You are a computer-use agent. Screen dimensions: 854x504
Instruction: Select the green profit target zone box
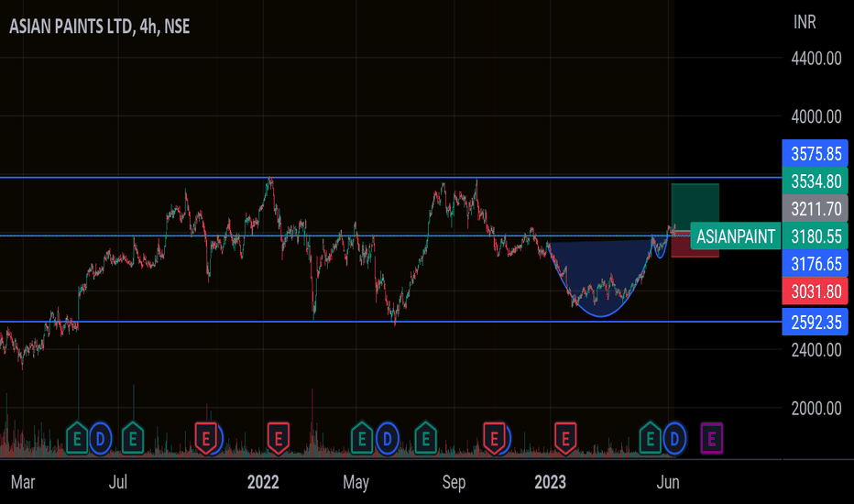pos(695,207)
